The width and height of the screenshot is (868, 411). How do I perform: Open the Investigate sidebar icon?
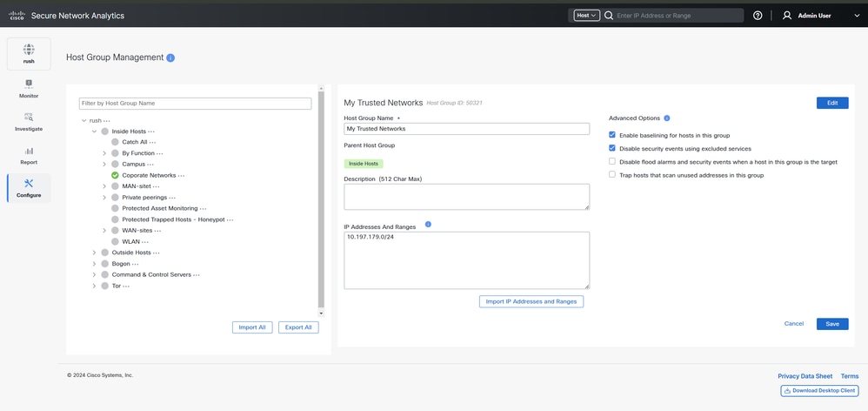pos(29,117)
